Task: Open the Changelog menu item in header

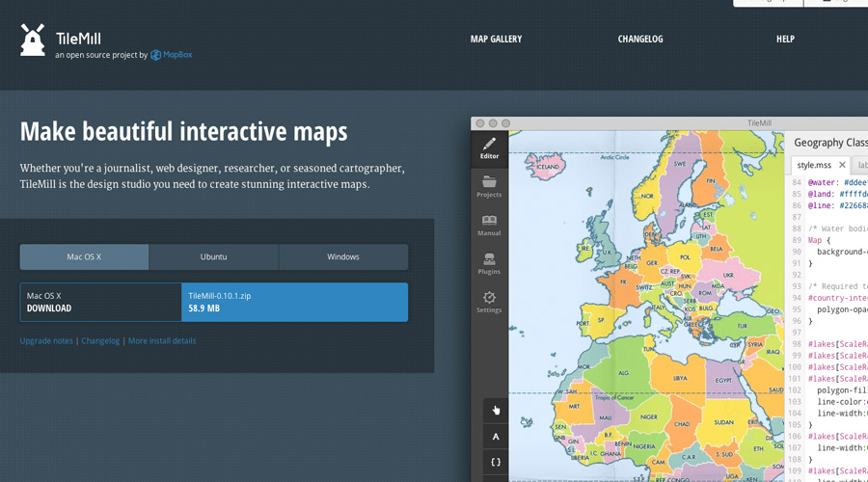Action: point(640,39)
